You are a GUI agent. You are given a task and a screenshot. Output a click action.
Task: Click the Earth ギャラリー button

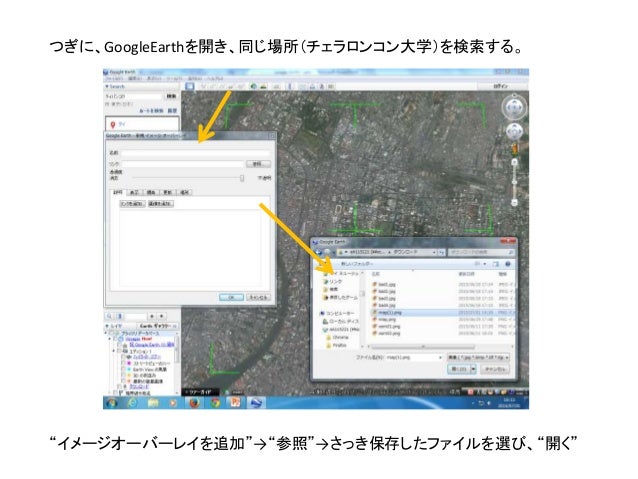coord(157,326)
